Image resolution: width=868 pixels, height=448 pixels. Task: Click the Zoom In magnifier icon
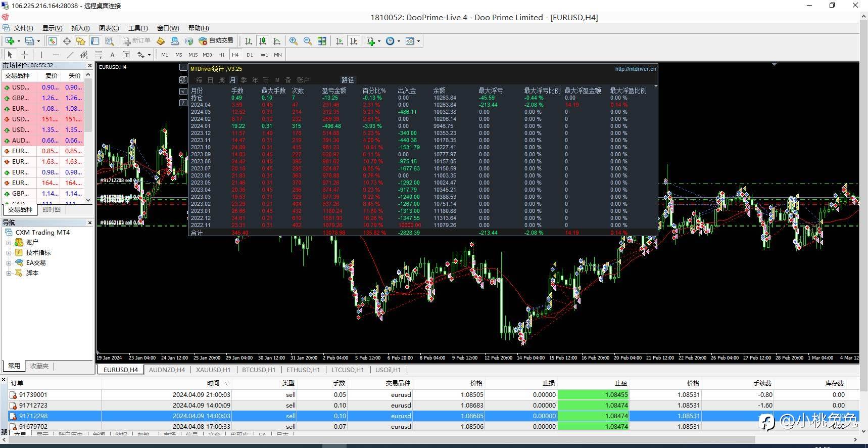293,41
